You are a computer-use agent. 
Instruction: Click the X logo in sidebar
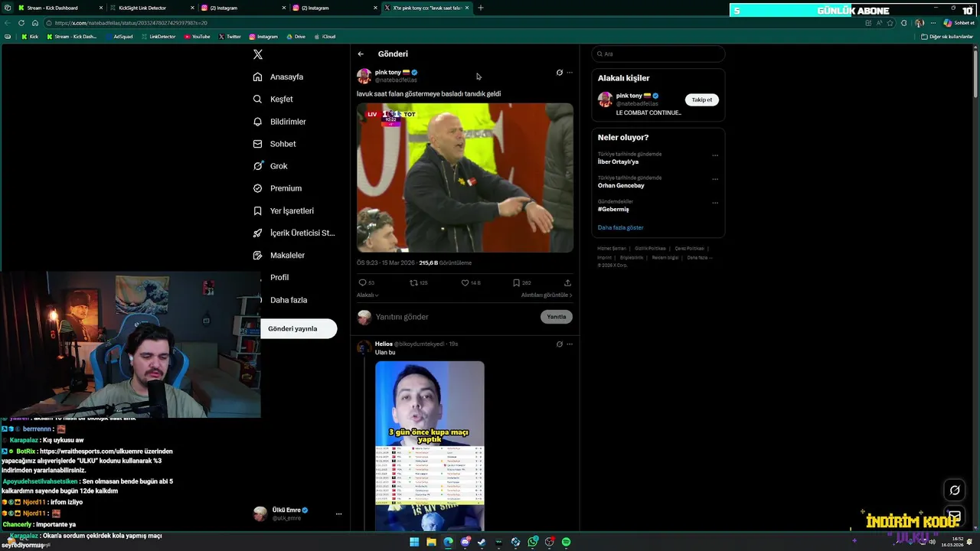pos(258,54)
